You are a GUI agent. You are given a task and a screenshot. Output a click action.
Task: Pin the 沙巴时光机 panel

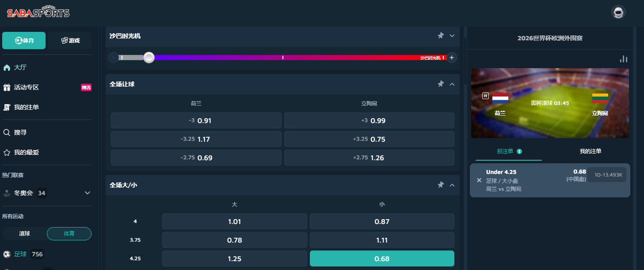[441, 36]
